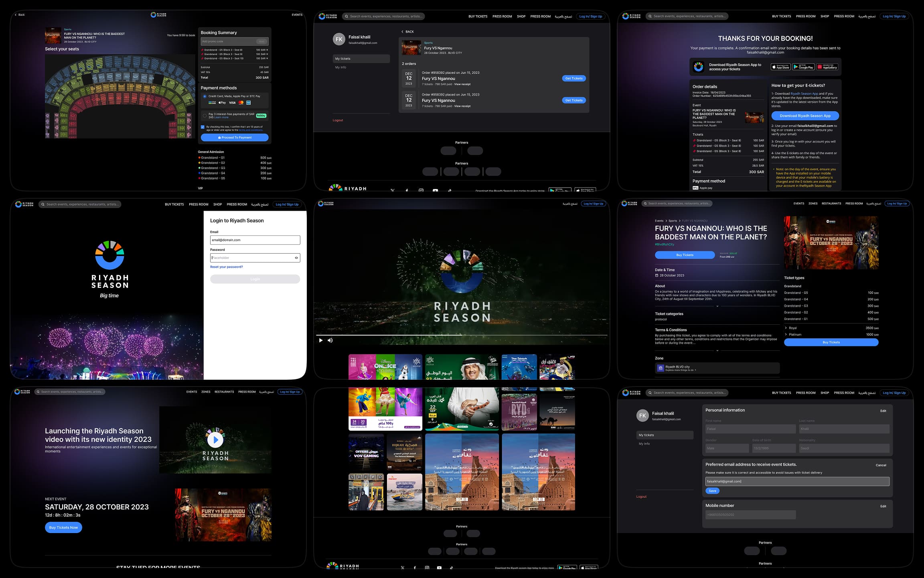This screenshot has height=578, width=924.
Task: Open the ZONES menu item
Action: [x=813, y=204]
